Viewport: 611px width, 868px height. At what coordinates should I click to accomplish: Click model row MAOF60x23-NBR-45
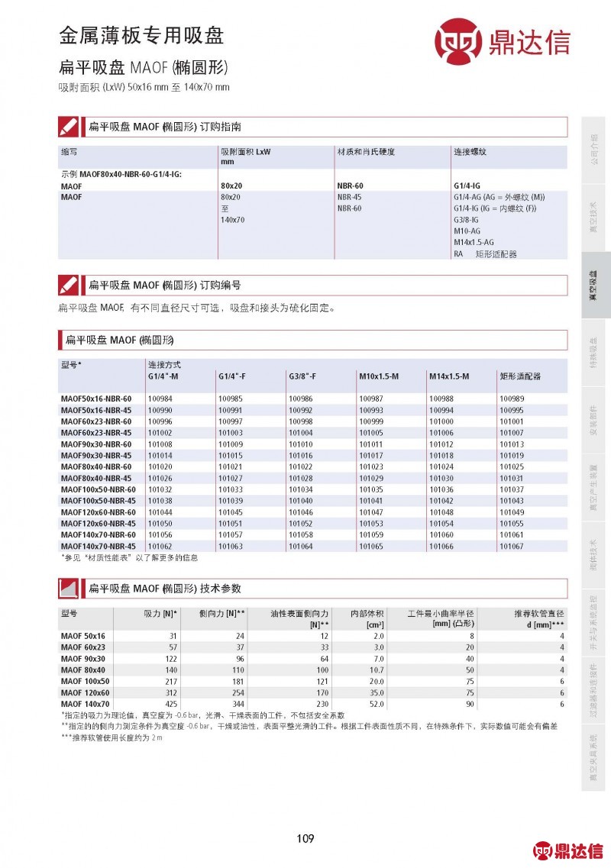tap(312, 433)
